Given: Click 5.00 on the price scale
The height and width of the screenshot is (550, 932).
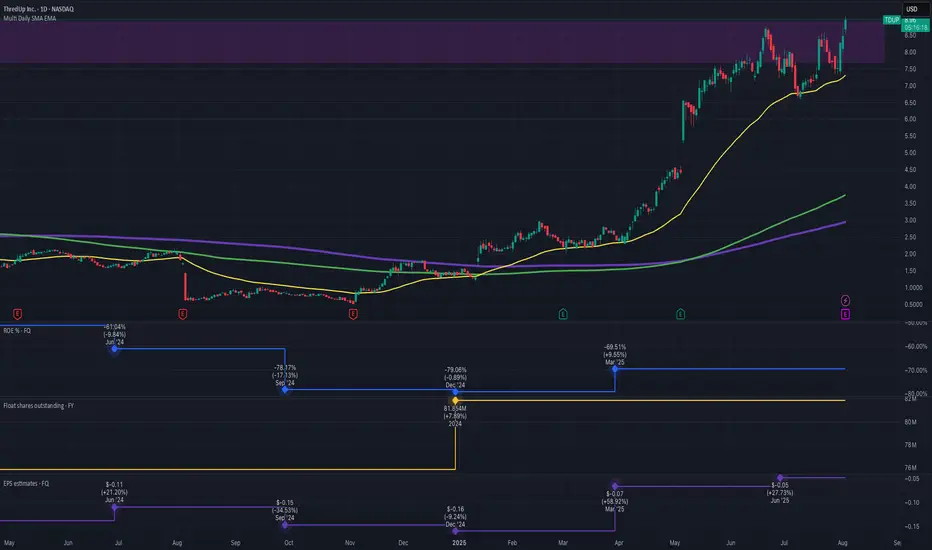Looking at the screenshot, I should pyautogui.click(x=910, y=153).
